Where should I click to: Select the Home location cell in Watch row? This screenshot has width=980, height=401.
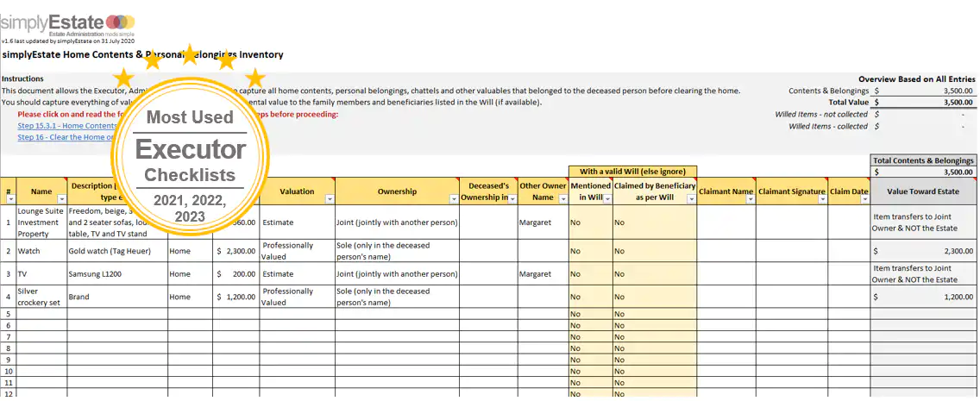pos(191,250)
